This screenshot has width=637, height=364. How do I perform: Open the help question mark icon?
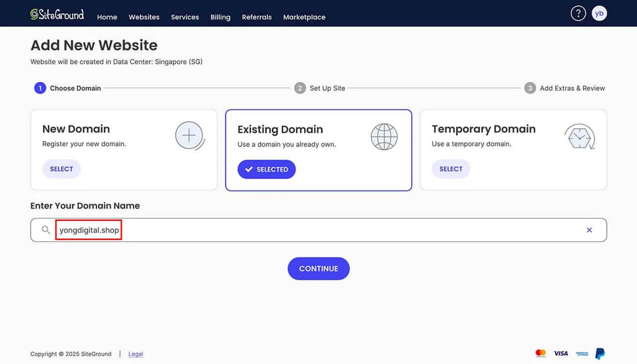[x=578, y=13]
